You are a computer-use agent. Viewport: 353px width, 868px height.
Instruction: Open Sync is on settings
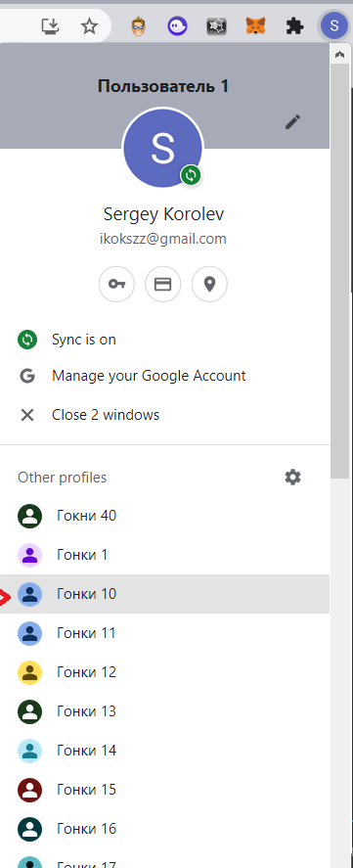point(164,340)
